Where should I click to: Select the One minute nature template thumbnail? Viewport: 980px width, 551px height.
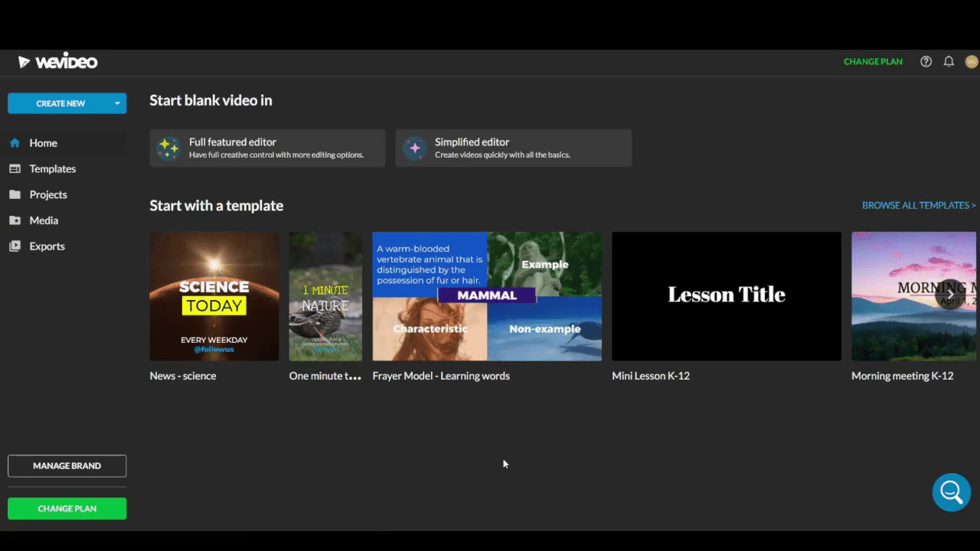tap(325, 296)
